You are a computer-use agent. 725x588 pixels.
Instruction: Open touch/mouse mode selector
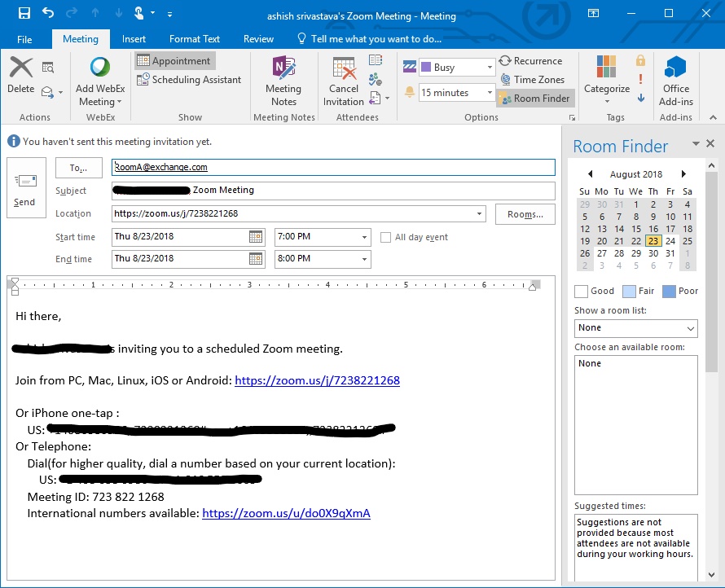[x=138, y=13]
